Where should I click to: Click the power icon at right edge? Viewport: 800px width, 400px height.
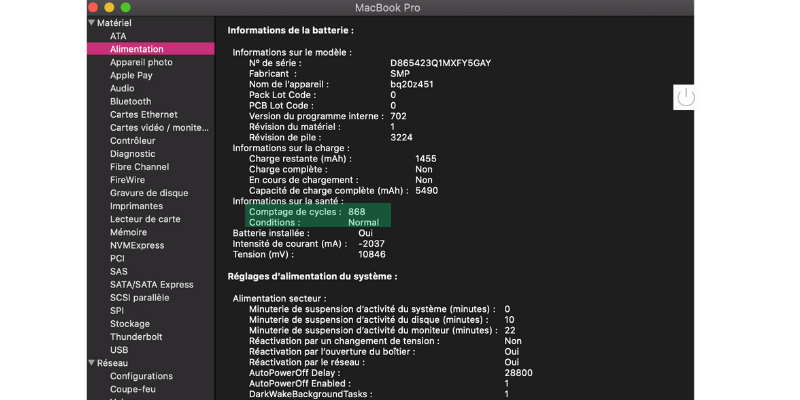click(686, 97)
